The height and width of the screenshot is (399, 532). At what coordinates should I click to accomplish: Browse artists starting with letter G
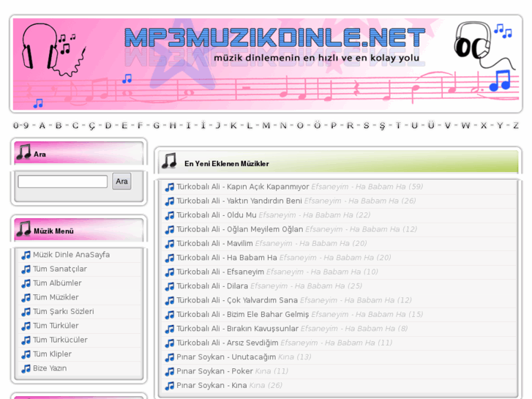click(156, 126)
